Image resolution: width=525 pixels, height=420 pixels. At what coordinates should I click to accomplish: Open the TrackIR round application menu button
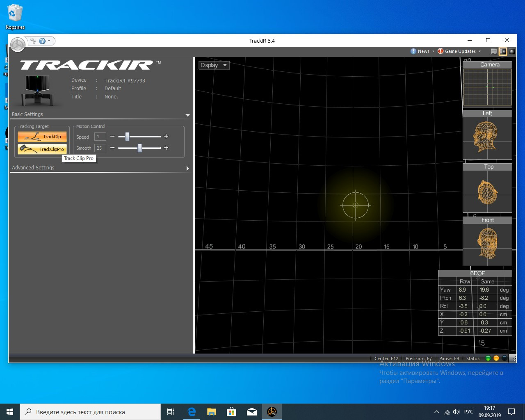click(18, 45)
